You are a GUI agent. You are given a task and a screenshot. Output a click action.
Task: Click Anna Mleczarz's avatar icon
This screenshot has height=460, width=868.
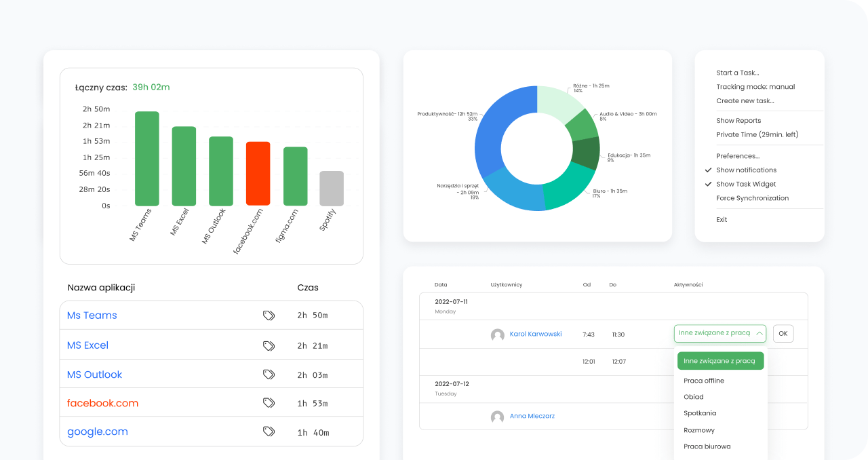coord(497,417)
